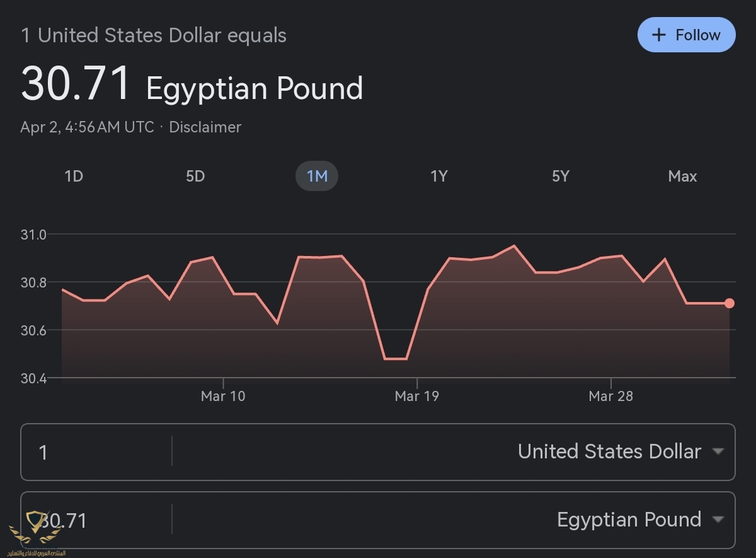Switch chart to 1D range
The height and width of the screenshot is (558, 756).
coord(74,176)
